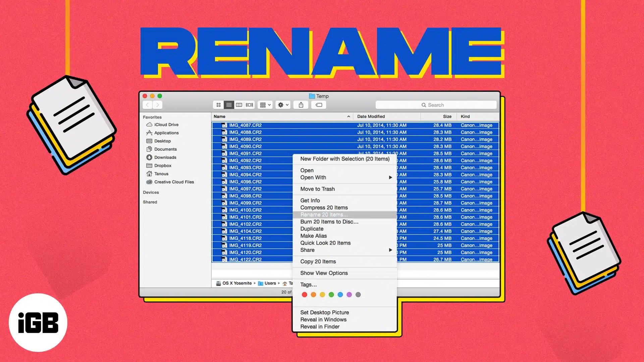644x362 pixels.
Task: Switch Finder to icon view
Action: coord(218,105)
